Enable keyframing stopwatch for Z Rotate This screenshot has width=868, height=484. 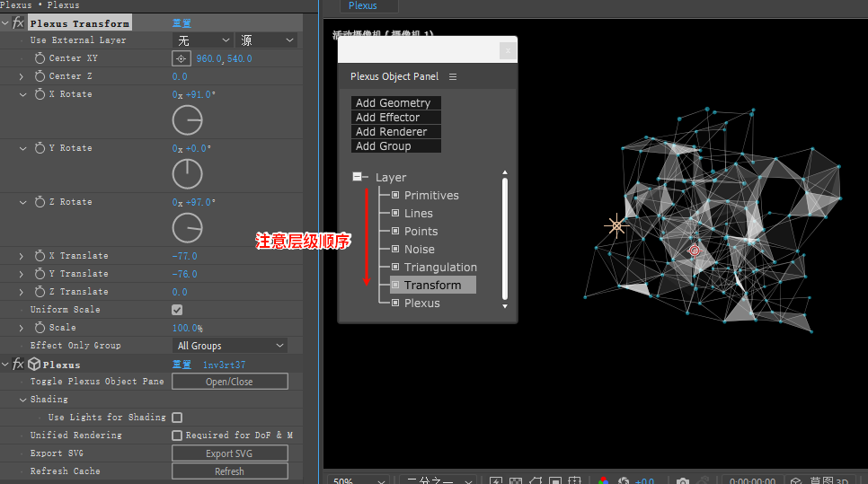(40, 202)
